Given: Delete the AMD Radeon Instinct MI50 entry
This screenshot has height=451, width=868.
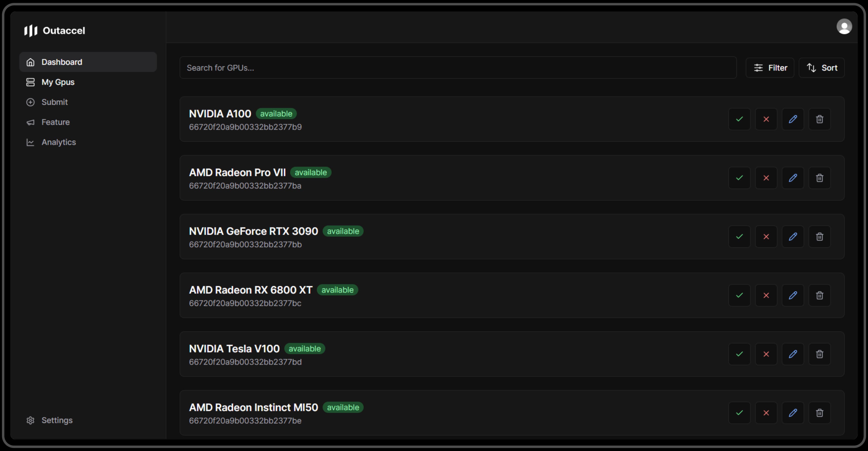Looking at the screenshot, I should (819, 413).
